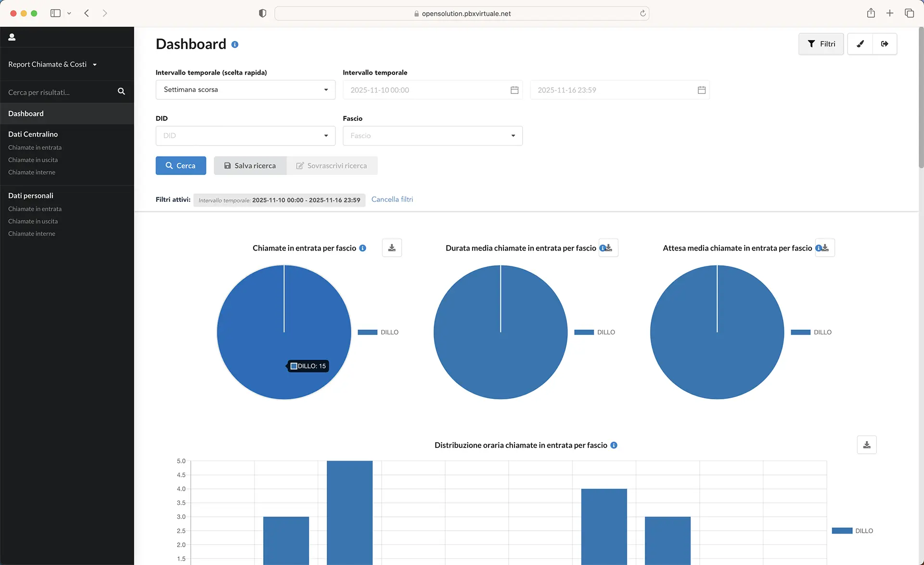Toggle DILLO legend in the bar chart
Screen dimensions: 924x565
click(852, 531)
